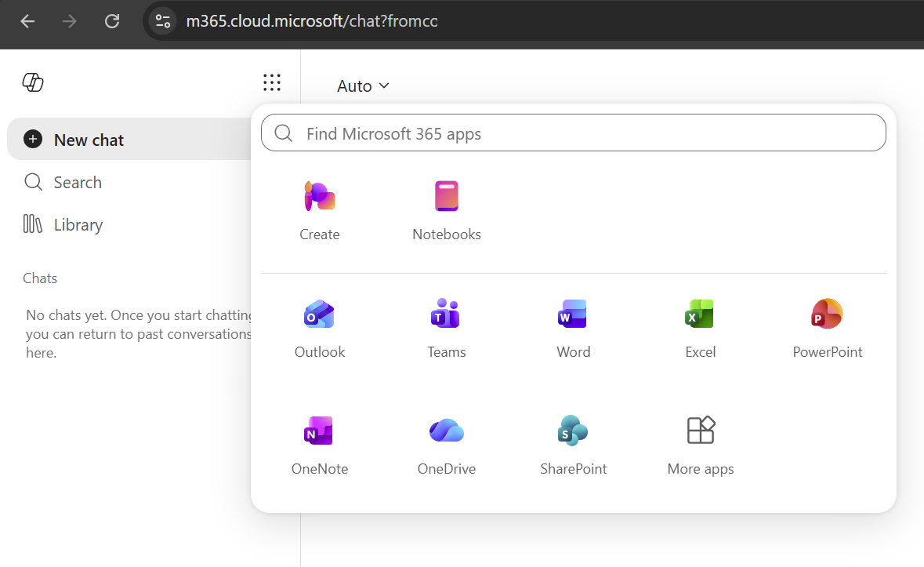View site information icon in address bar
Image resolution: width=924 pixels, height=567 pixels.
163,22
